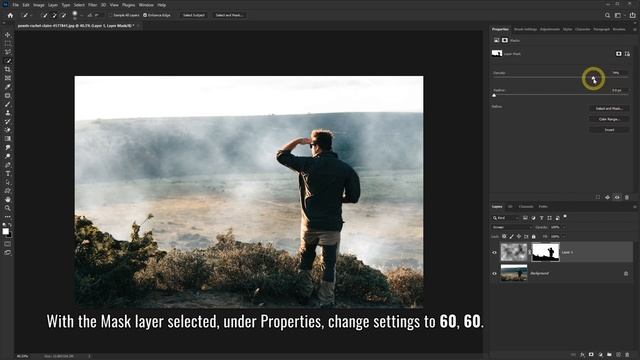640x360 pixels.
Task: Switch to Channels tab
Action: coord(526,207)
